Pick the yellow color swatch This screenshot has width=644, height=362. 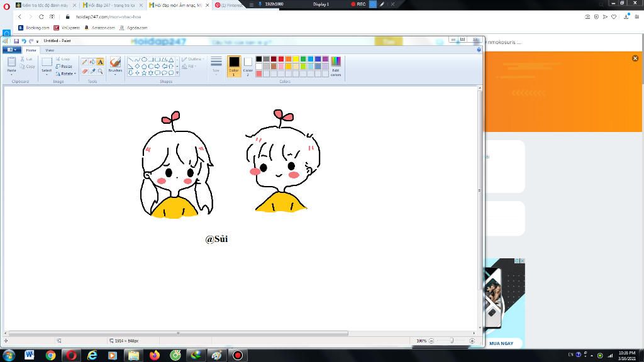[296, 59]
